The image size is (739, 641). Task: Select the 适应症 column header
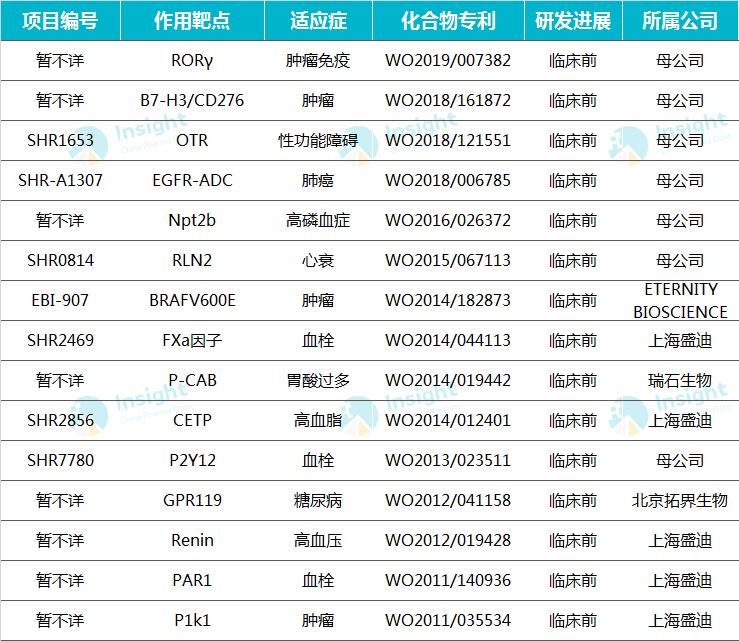click(318, 21)
